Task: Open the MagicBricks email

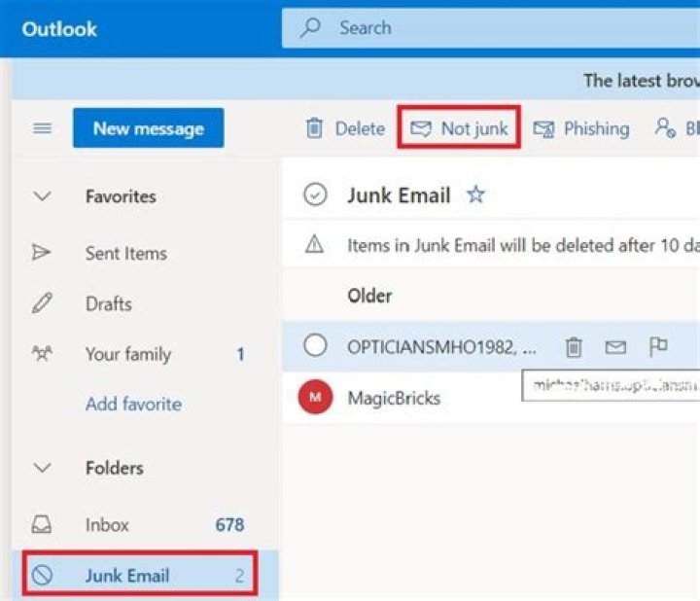Action: [491, 398]
